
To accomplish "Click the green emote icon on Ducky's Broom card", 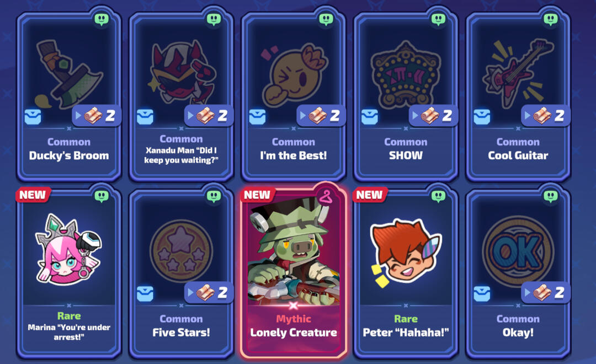I will tap(102, 19).
